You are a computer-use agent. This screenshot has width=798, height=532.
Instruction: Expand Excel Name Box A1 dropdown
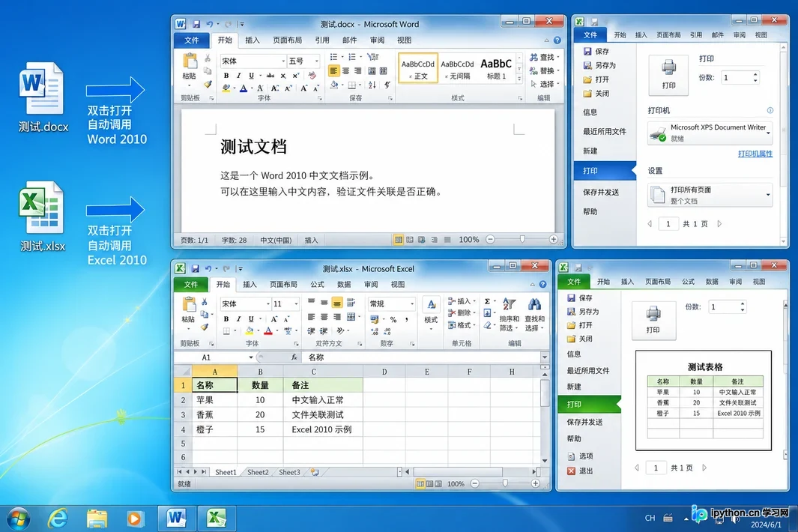(250, 357)
